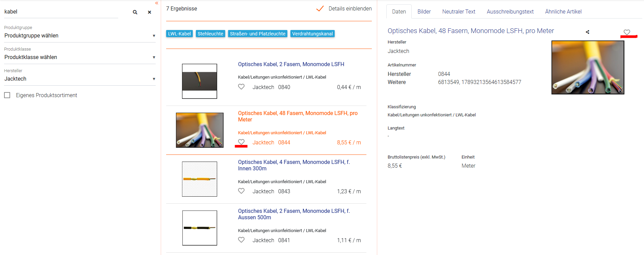Viewport: 644px width, 255px height.
Task: Favorite the article using the detail panel heart
Action: coord(627,32)
